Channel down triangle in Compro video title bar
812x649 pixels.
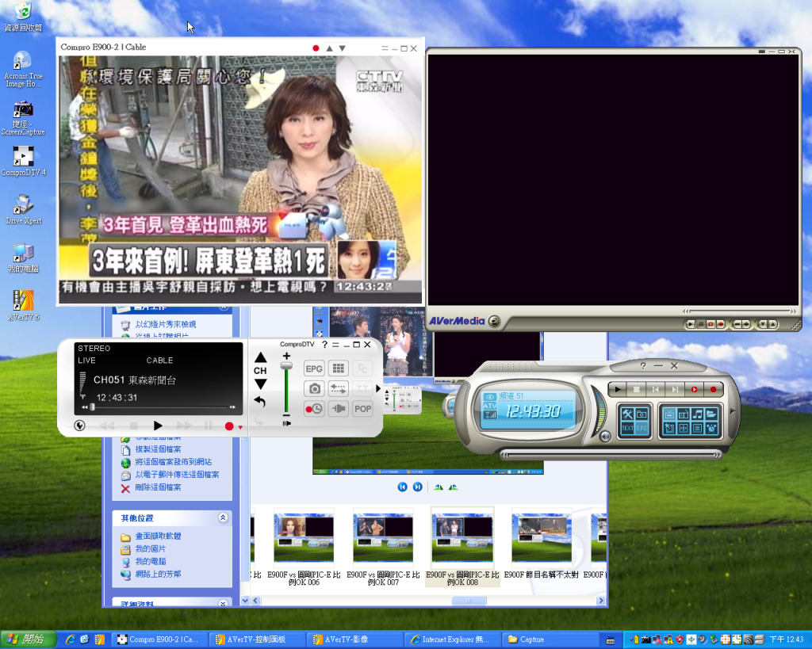(x=343, y=48)
